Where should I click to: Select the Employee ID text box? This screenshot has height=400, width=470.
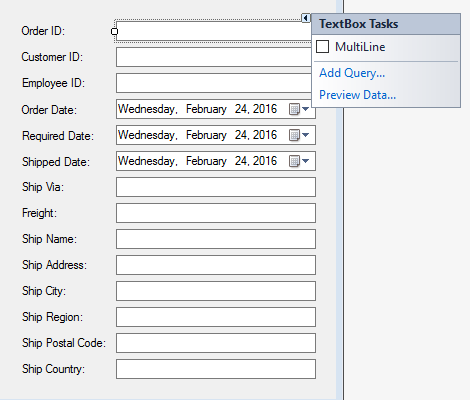pyautogui.click(x=214, y=83)
